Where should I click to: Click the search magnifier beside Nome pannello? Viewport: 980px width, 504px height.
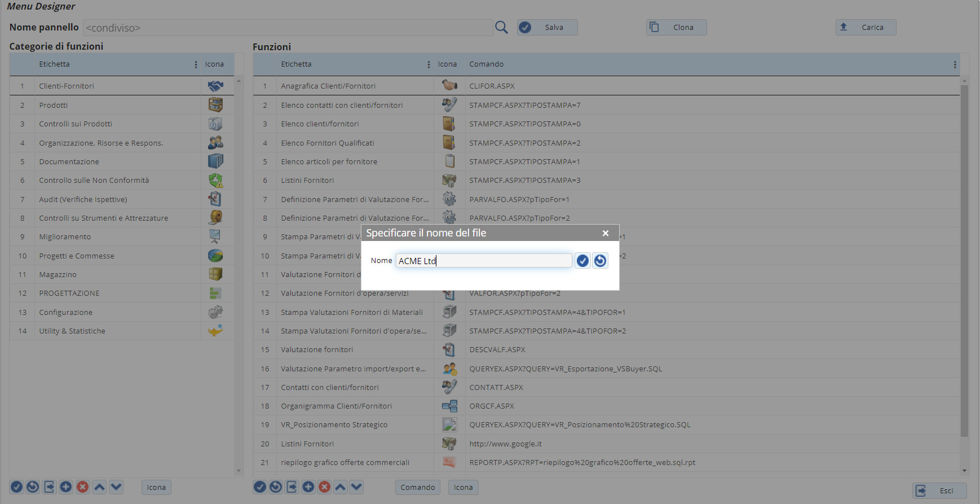(x=501, y=27)
